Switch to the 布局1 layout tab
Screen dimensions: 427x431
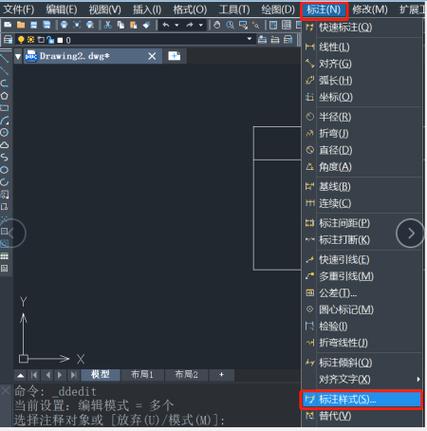click(142, 375)
